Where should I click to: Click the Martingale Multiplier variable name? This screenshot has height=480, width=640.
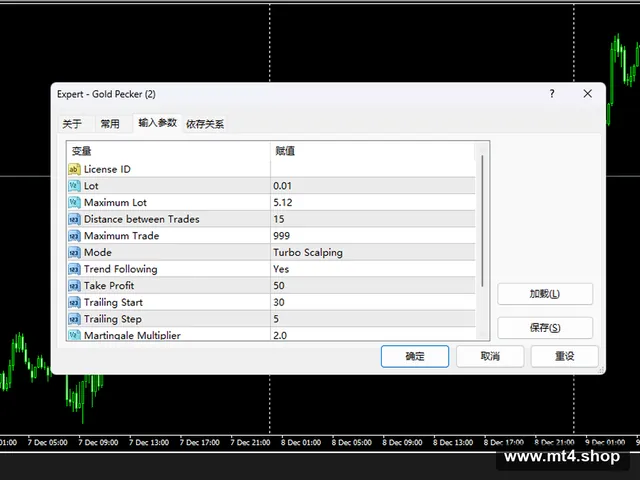[x=132, y=335]
